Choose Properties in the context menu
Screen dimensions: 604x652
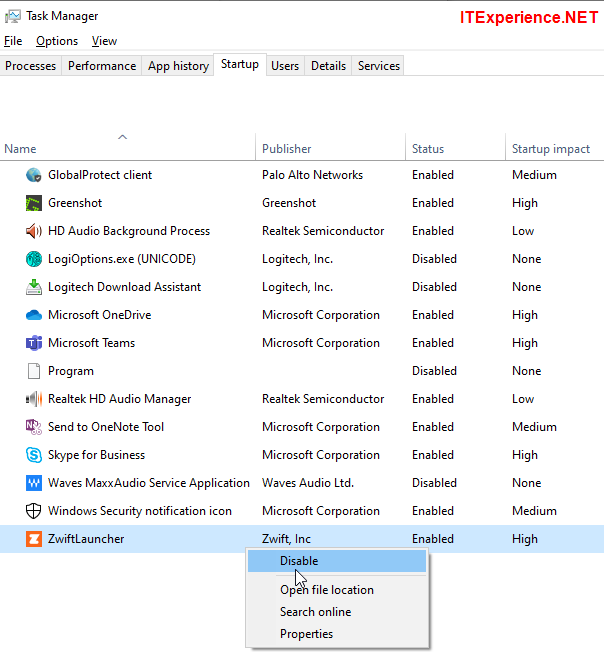click(x=337, y=634)
